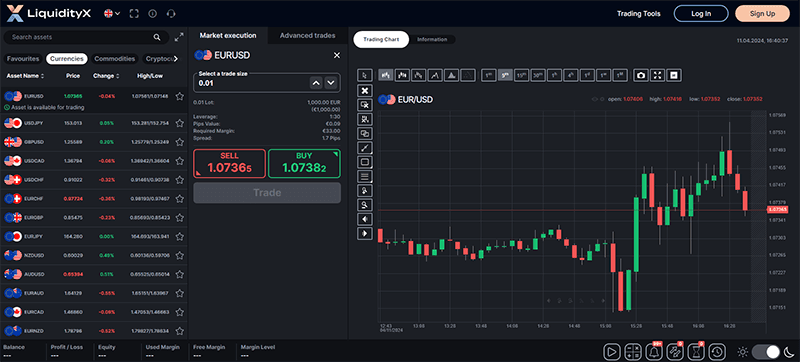The height and width of the screenshot is (362, 800).
Task: Decrease trade size with down arrow
Action: point(331,83)
